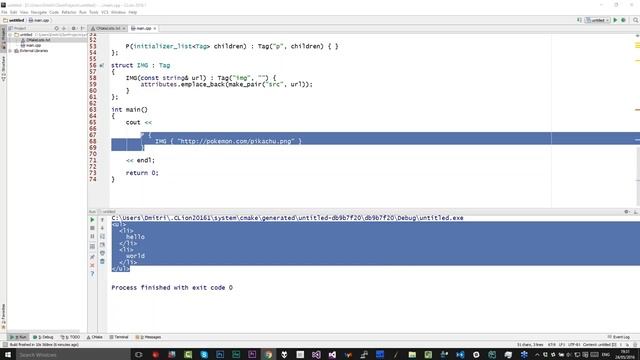
Task: Click the dump threads icon in Run panel
Action: pyautogui.click(x=92, y=246)
